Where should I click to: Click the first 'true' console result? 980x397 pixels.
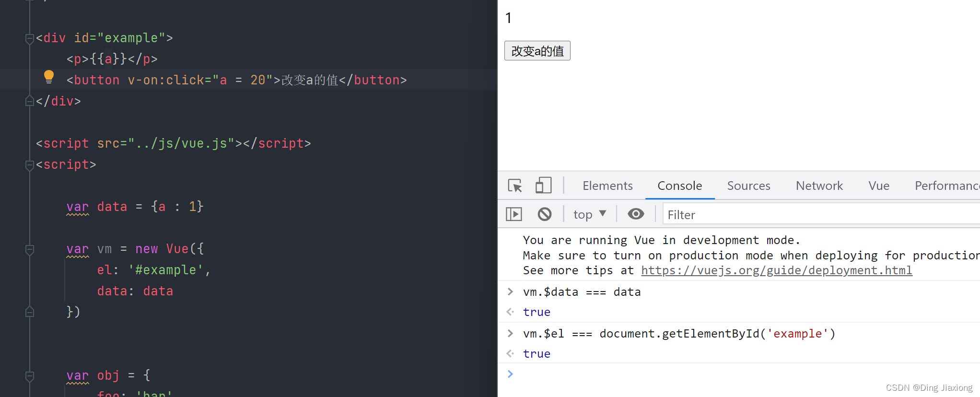point(537,312)
